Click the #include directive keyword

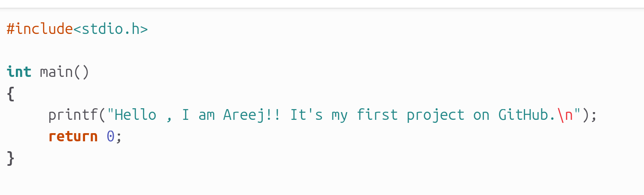(x=40, y=29)
